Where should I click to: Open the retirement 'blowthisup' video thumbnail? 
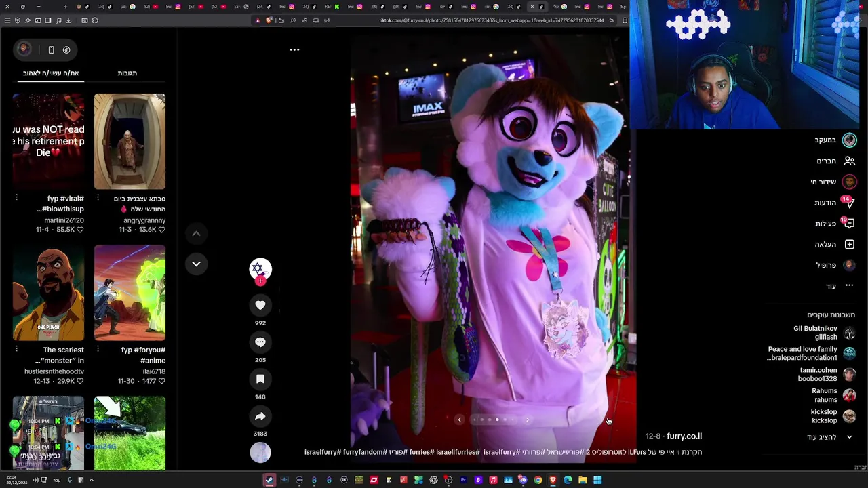(48, 142)
